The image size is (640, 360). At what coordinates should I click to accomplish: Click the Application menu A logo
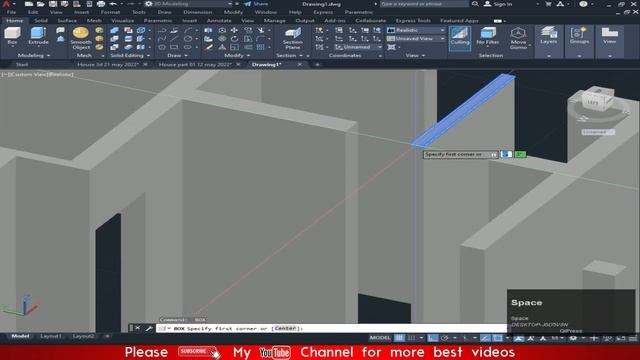click(6, 4)
